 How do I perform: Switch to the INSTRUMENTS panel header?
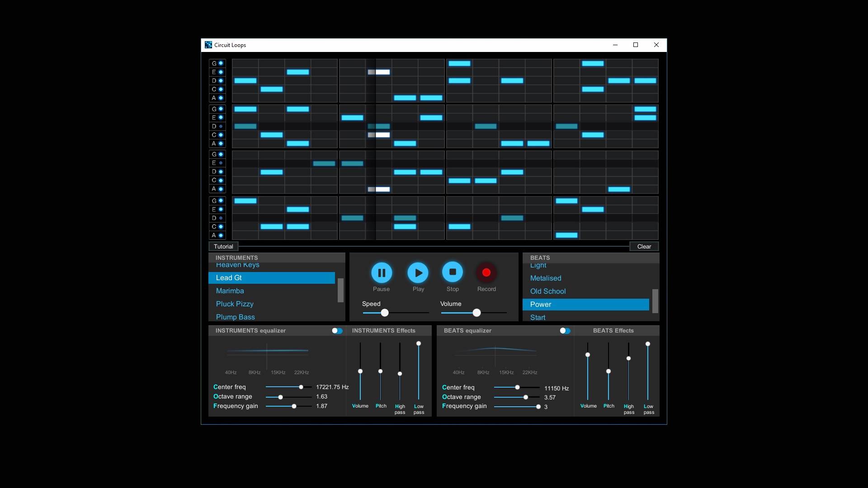236,258
